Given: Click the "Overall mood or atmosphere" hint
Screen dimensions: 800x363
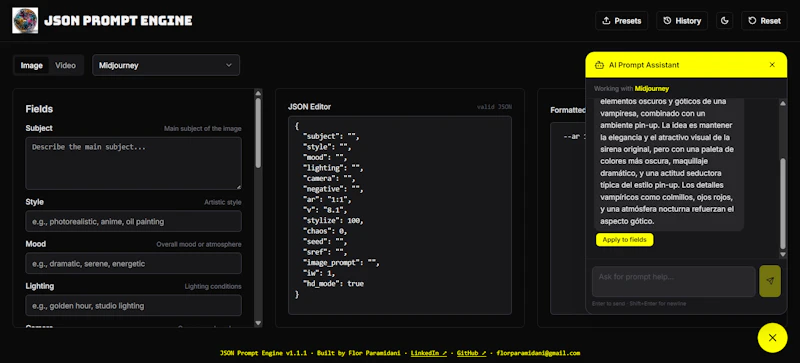Looking at the screenshot, I should click(x=199, y=245).
